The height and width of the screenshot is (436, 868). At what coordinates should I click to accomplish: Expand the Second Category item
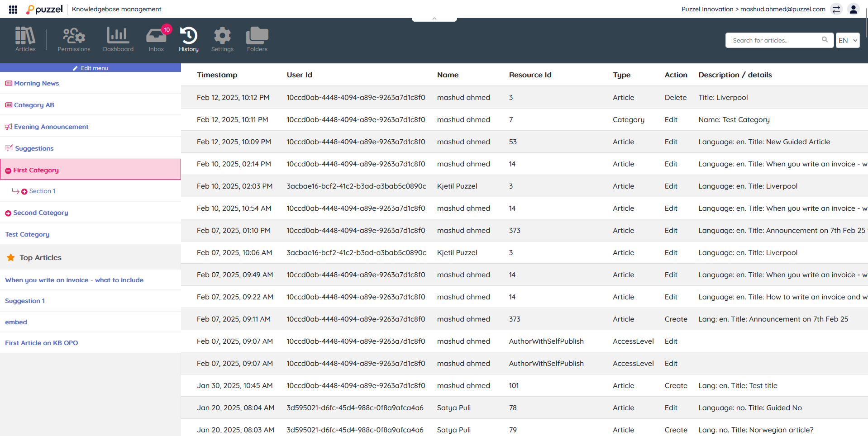[x=8, y=213]
